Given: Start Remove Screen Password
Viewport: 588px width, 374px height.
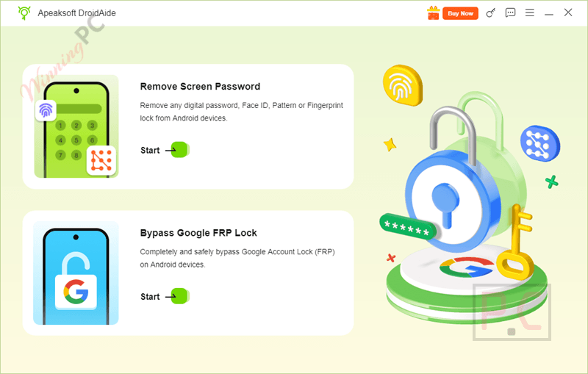Looking at the screenshot, I should (150, 151).
